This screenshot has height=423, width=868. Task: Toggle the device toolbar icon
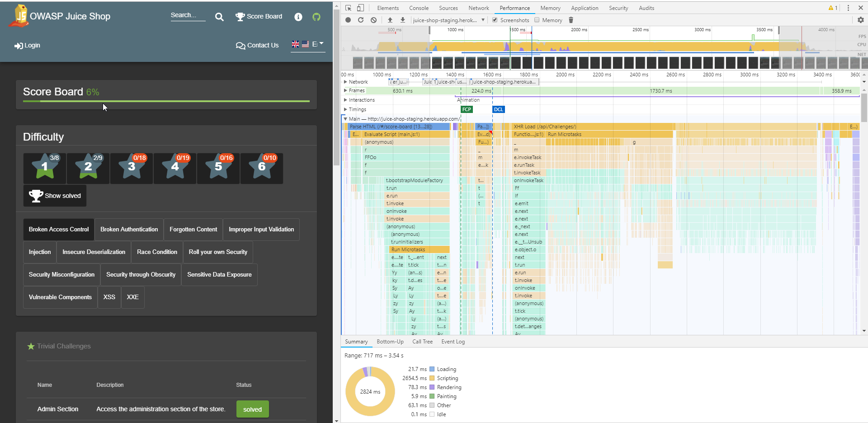coord(360,8)
